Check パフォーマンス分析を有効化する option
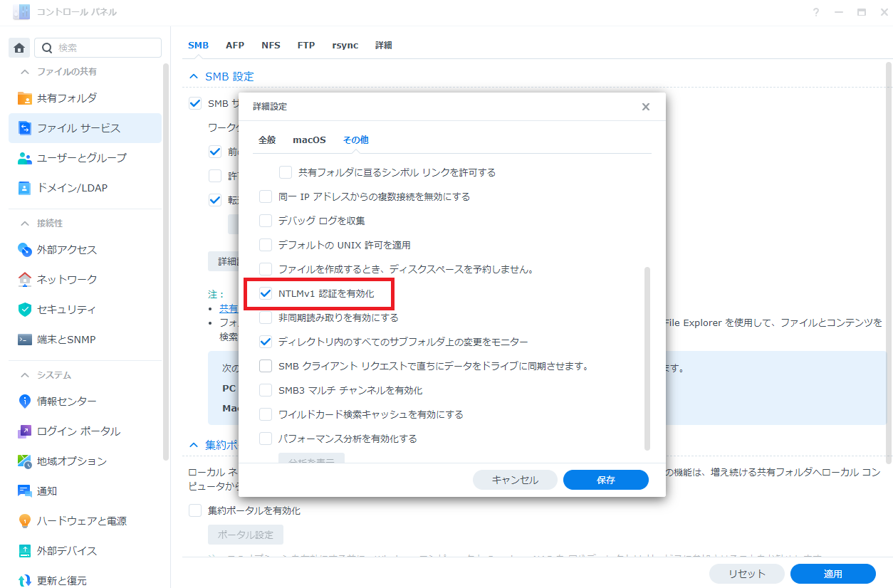 click(266, 439)
